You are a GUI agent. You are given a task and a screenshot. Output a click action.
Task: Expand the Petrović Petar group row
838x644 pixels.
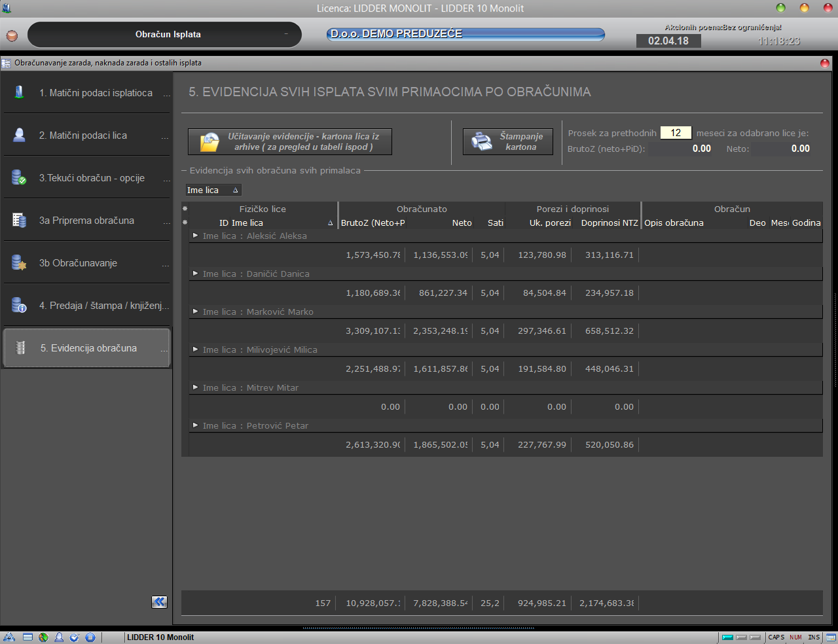coord(195,425)
